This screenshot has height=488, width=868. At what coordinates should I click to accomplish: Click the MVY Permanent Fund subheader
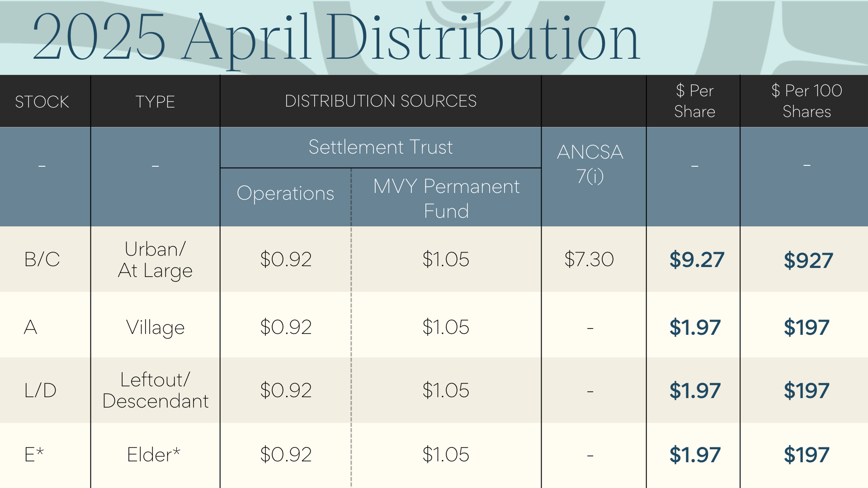pyautogui.click(x=446, y=198)
